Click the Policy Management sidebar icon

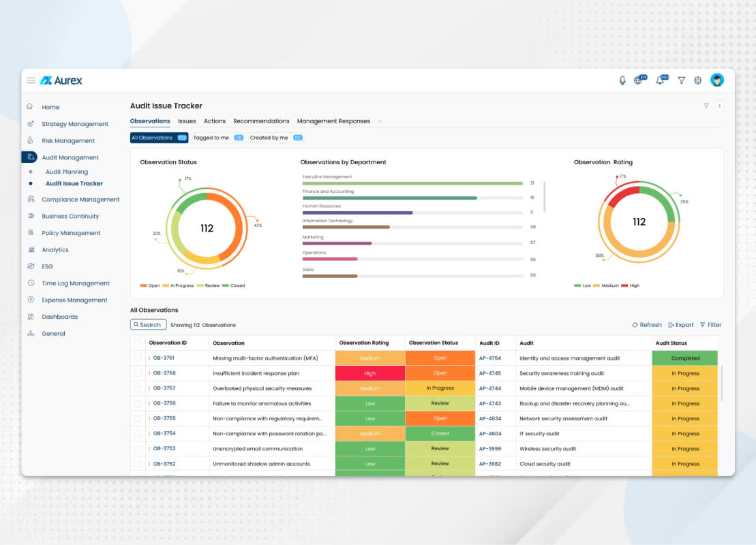31,232
